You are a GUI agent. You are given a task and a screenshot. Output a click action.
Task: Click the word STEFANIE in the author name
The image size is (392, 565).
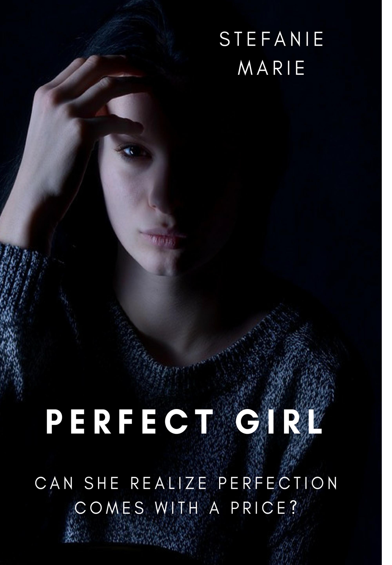pyautogui.click(x=271, y=40)
